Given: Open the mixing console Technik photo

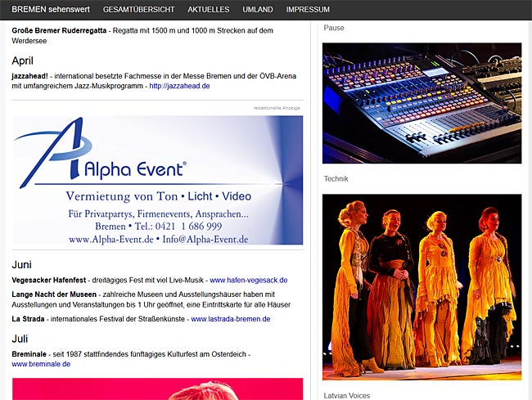Looking at the screenshot, I should click(x=422, y=103).
